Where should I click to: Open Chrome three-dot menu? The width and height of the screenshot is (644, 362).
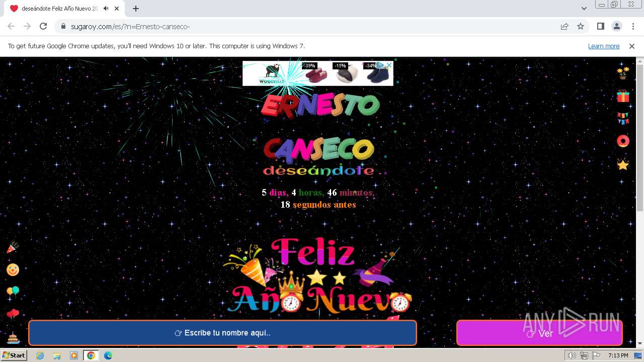click(633, 26)
